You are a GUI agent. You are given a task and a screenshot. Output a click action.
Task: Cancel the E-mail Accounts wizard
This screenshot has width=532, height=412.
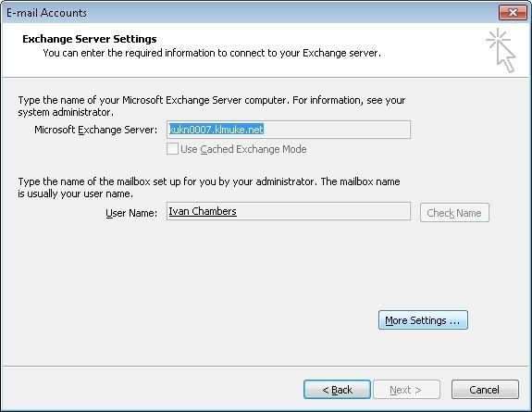[x=485, y=389]
